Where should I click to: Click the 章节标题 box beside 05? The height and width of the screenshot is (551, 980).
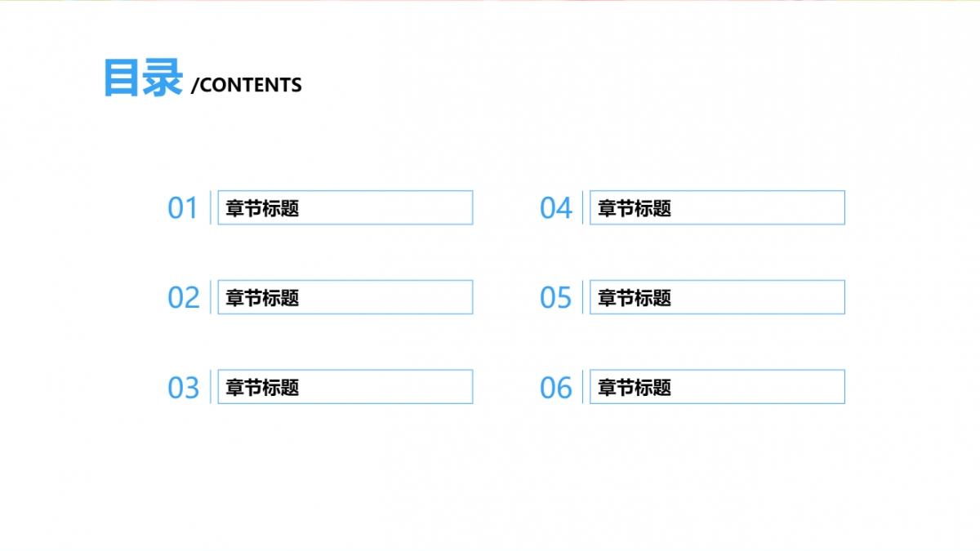tap(717, 298)
